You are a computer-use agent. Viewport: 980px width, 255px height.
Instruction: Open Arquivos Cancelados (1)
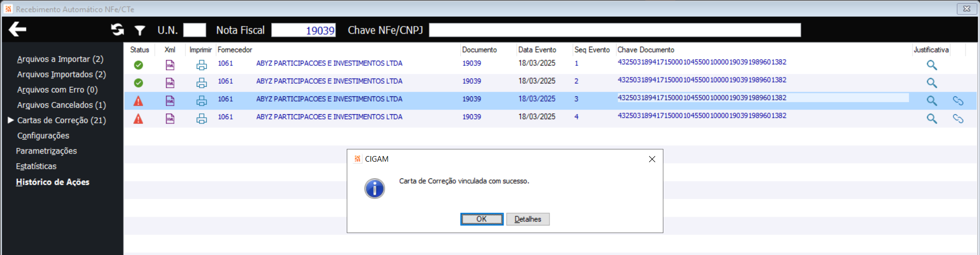(61, 105)
